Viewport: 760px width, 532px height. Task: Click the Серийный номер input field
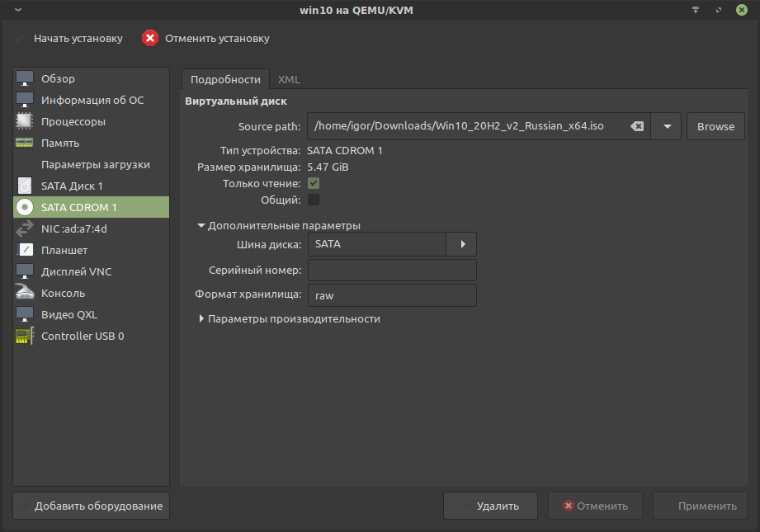(x=392, y=270)
